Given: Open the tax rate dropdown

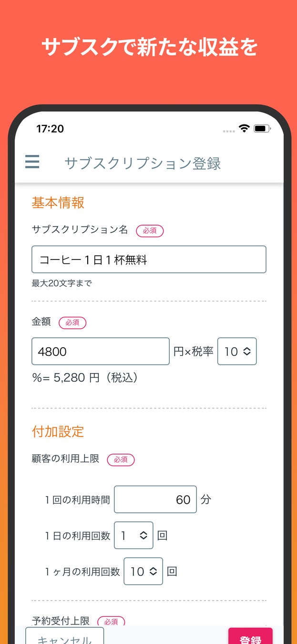Looking at the screenshot, I should pyautogui.click(x=237, y=352).
